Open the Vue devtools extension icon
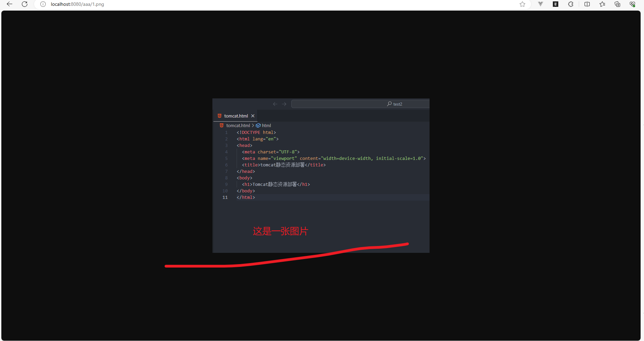This screenshot has width=644, height=341. tap(541, 4)
